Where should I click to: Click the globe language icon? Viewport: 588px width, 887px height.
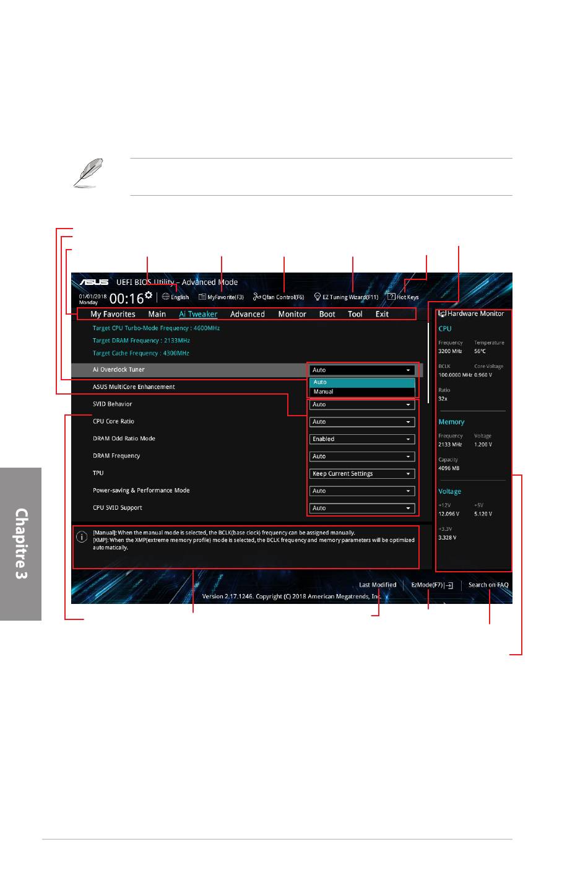click(165, 297)
